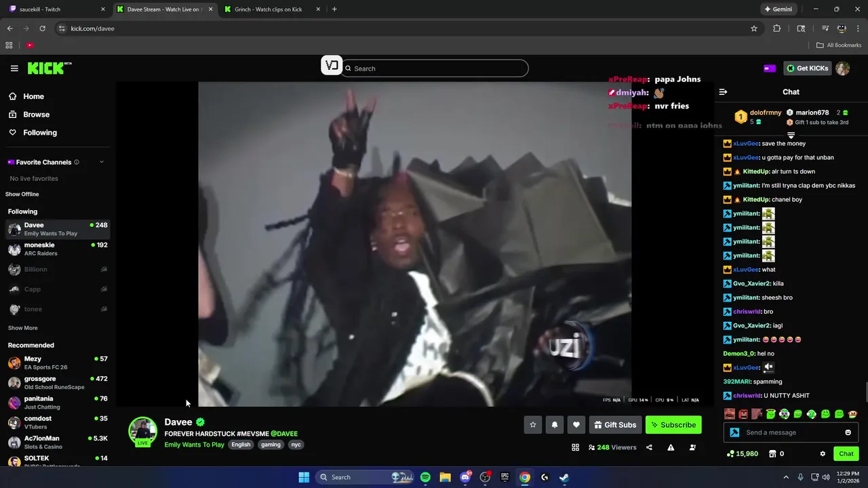Click the 15,980 channel points balance
Viewport: 868px width, 488px height.
[x=742, y=453]
